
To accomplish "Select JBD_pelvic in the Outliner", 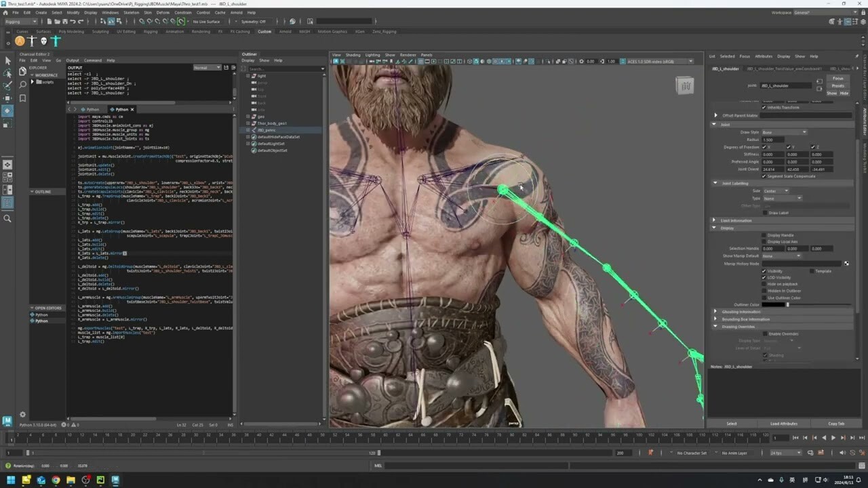I will click(x=267, y=130).
